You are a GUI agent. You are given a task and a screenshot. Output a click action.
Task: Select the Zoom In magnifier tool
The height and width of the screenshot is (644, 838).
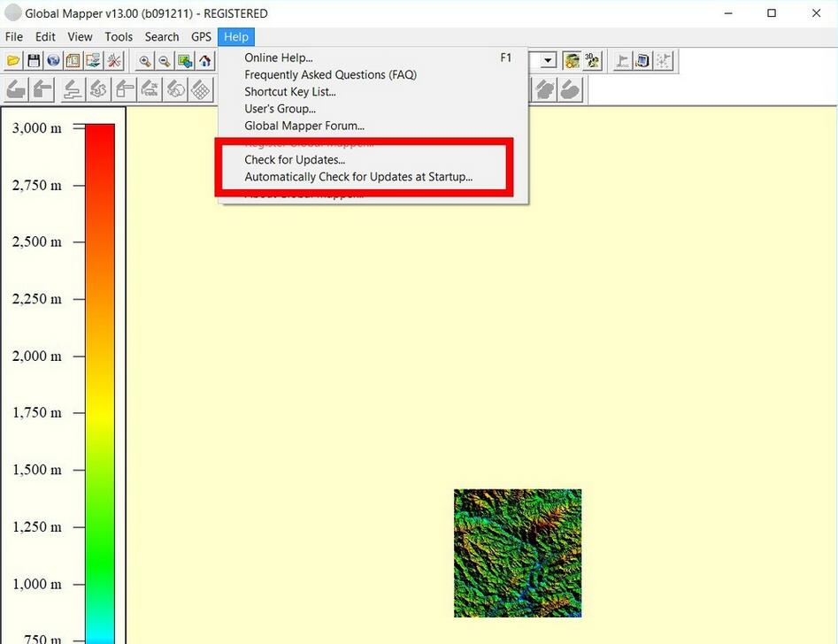144,60
